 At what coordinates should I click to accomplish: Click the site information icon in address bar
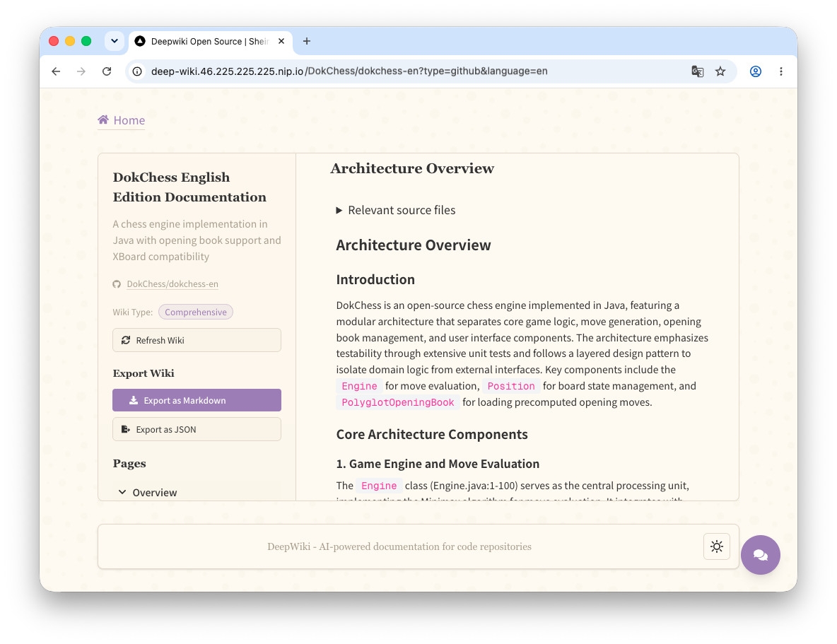coord(137,71)
